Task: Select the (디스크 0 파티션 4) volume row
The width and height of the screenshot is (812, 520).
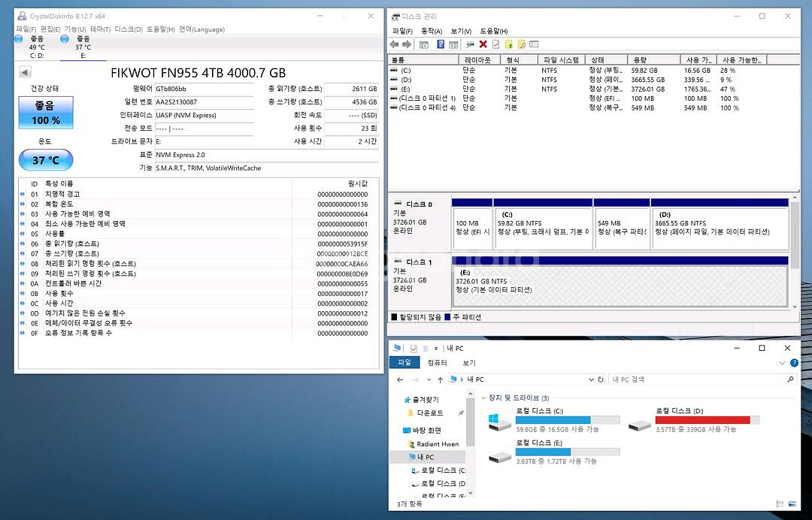Action: 577,107
